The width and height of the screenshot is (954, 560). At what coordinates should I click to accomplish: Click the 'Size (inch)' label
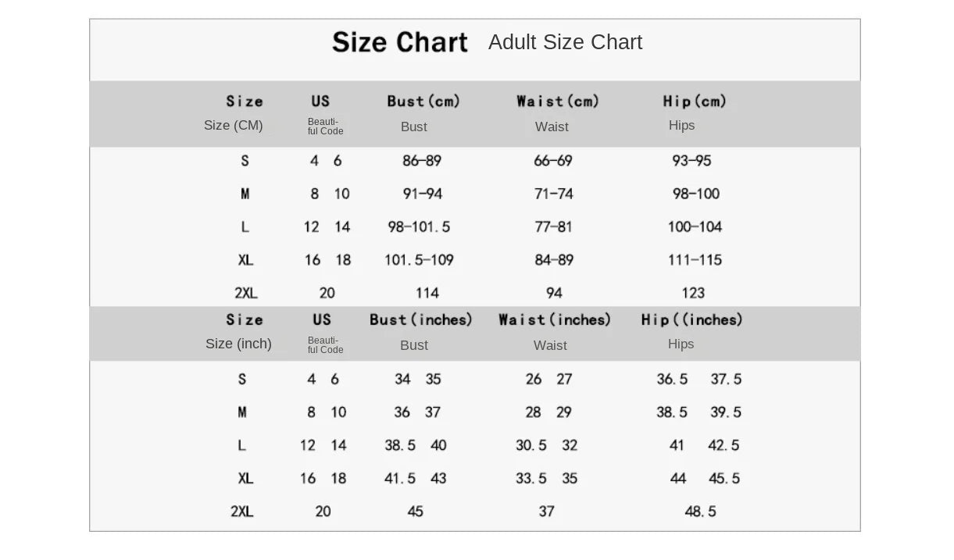click(x=238, y=344)
